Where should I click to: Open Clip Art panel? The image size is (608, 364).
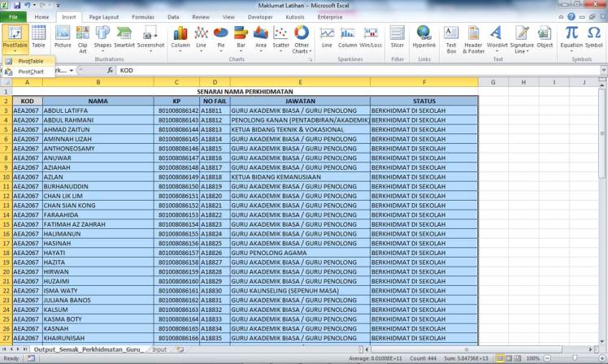click(x=82, y=37)
